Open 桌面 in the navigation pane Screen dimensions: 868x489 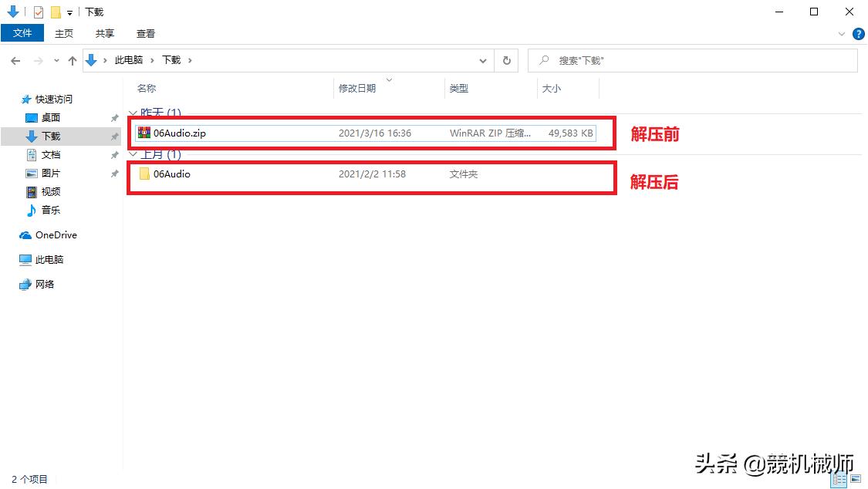(50, 117)
